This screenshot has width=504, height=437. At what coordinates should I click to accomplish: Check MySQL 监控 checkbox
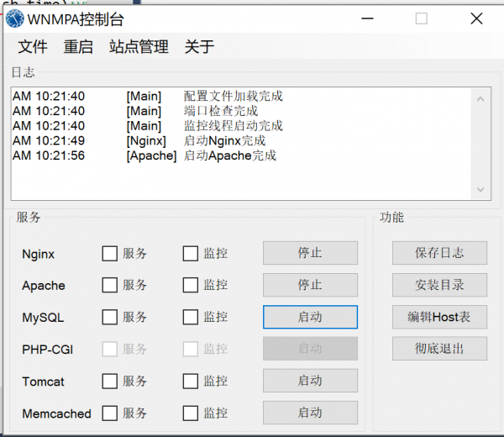click(x=191, y=317)
